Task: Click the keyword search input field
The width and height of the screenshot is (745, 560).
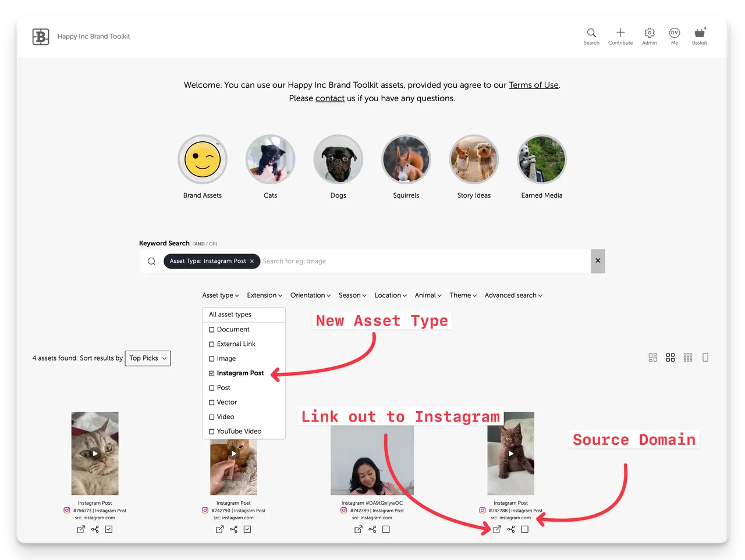Action: [425, 261]
